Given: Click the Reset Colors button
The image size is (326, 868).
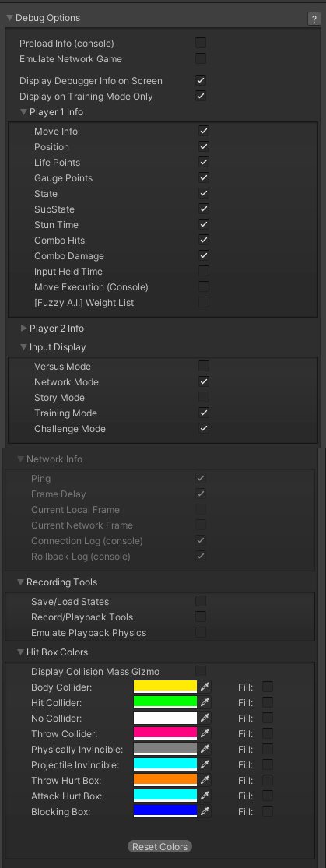Looking at the screenshot, I should click(x=160, y=846).
